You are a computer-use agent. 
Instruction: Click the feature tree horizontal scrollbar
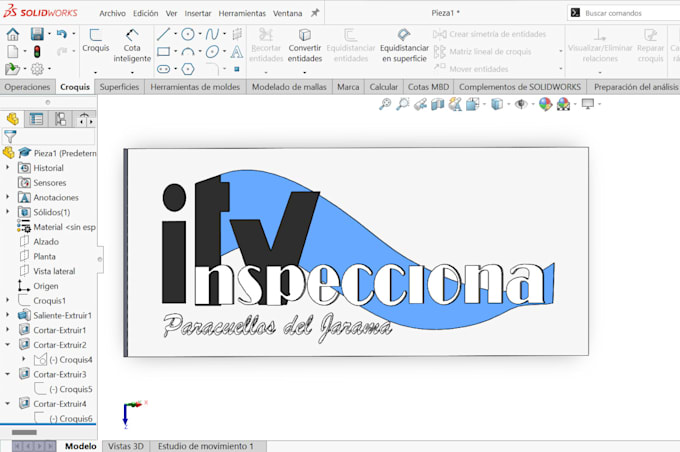point(24,432)
